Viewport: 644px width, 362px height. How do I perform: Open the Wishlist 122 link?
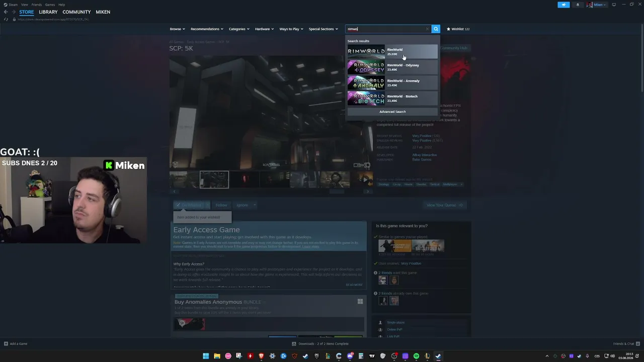click(458, 29)
